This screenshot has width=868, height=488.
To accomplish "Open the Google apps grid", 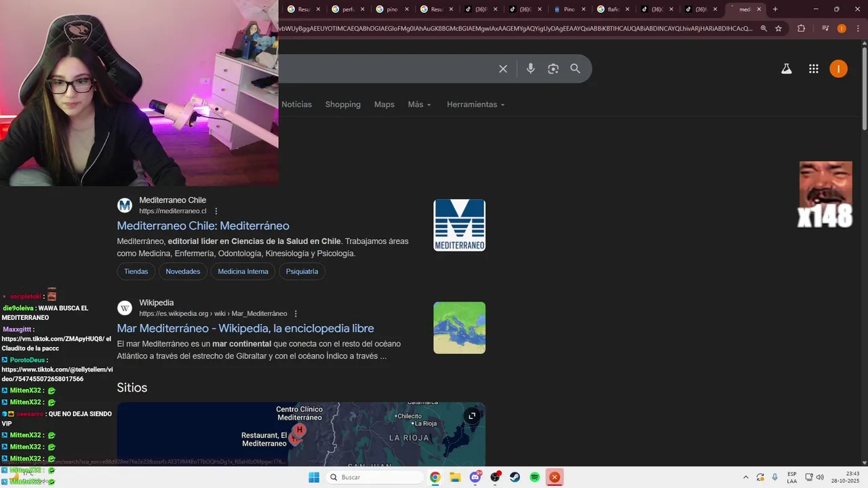I will [814, 68].
